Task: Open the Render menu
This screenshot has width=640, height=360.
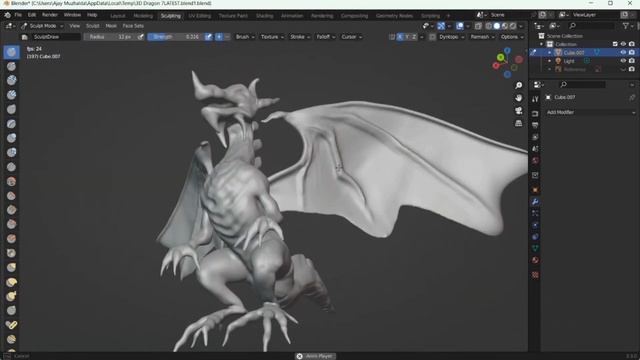Action: 50,15
